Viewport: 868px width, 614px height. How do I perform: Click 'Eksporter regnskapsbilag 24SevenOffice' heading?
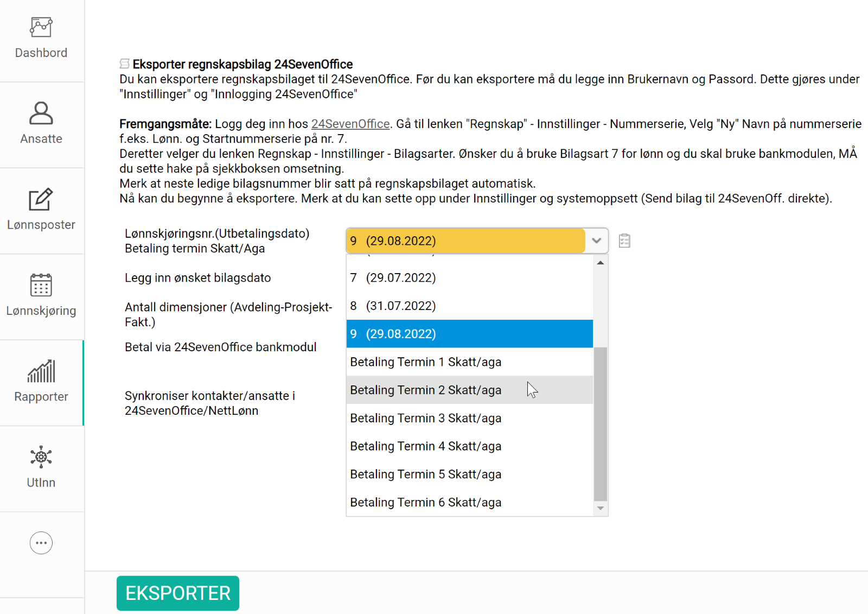[242, 64]
